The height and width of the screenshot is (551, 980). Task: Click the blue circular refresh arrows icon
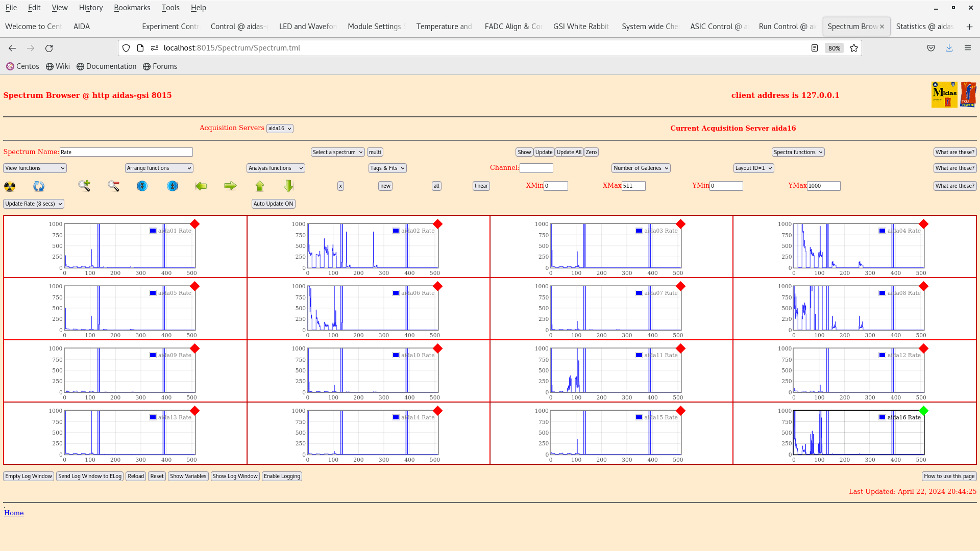pyautogui.click(x=39, y=186)
